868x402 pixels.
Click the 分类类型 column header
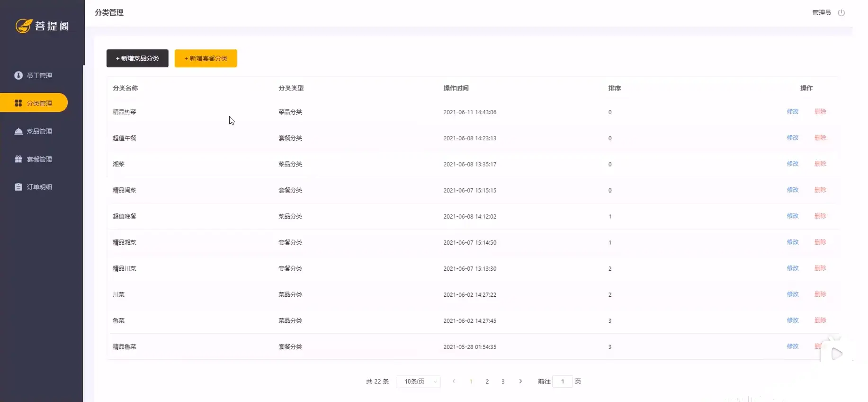(x=291, y=88)
